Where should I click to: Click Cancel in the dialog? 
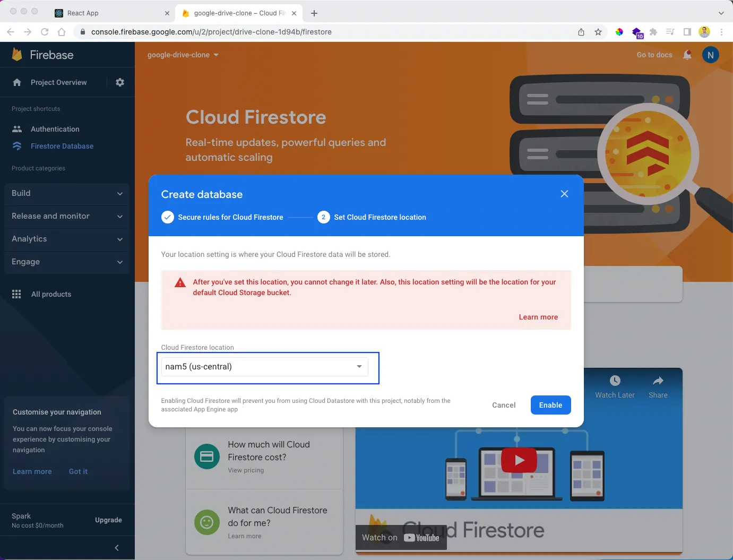(504, 405)
